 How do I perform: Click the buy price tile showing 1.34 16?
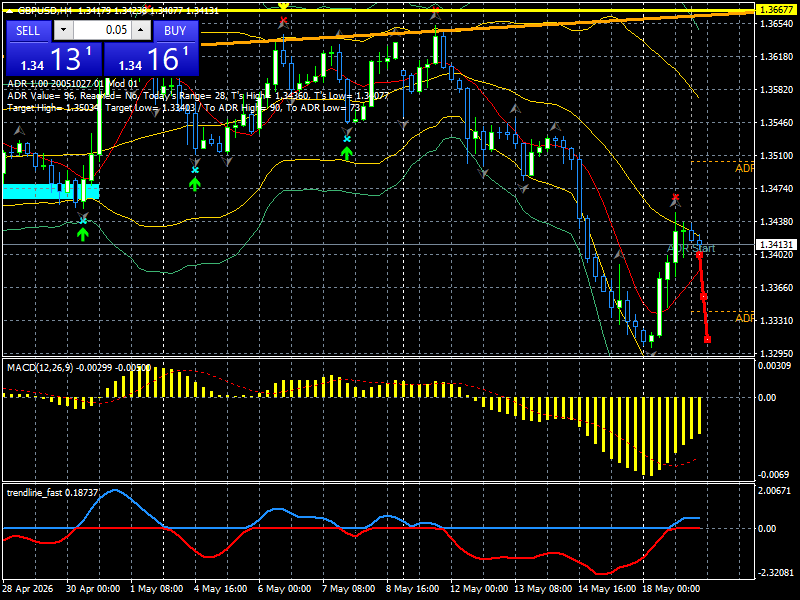(x=151, y=59)
